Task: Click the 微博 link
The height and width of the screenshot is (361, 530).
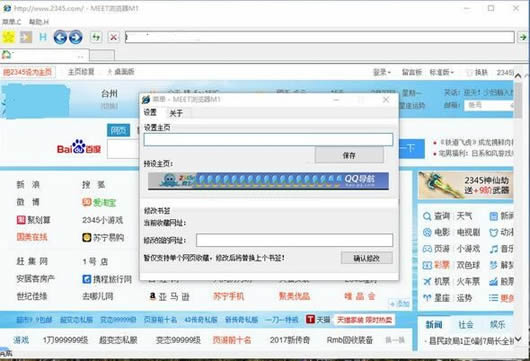Action: pyautogui.click(x=28, y=202)
